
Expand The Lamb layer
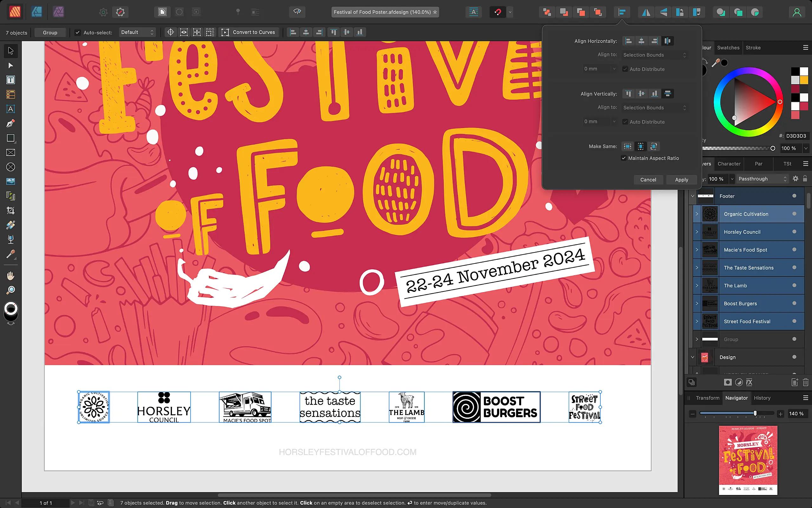click(697, 285)
